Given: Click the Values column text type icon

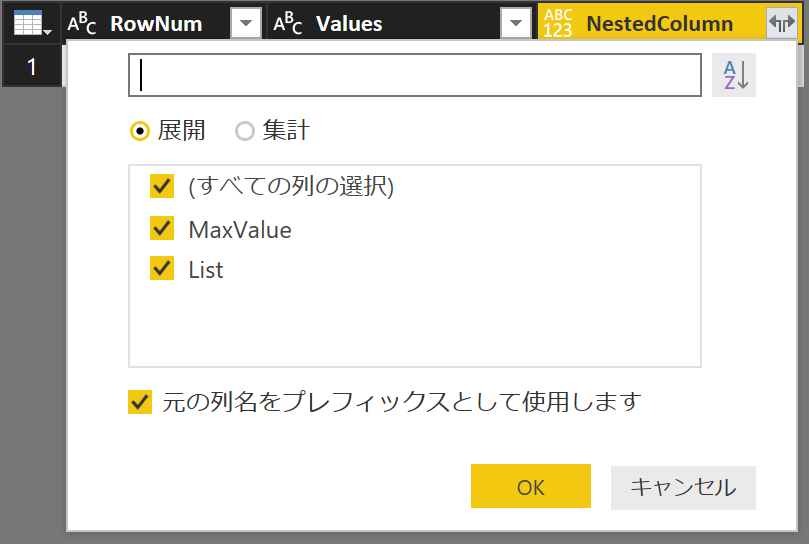Looking at the screenshot, I should 288,24.
